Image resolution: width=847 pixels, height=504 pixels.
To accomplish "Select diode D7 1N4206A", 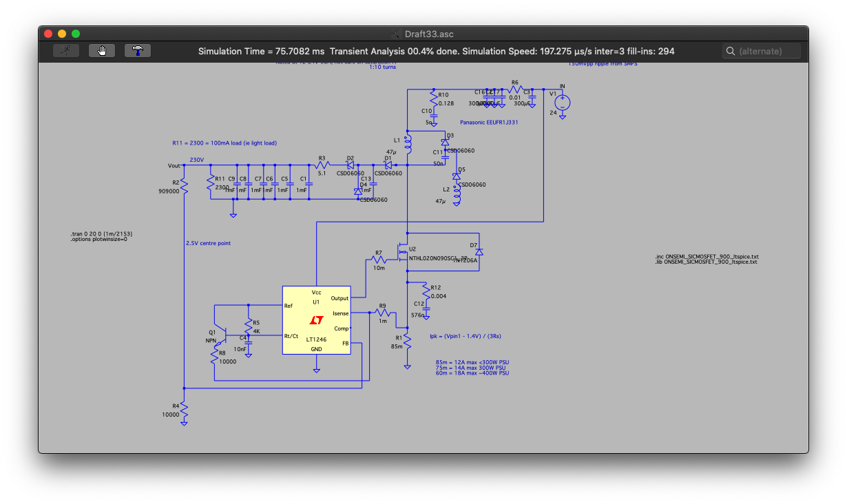I will (479, 253).
